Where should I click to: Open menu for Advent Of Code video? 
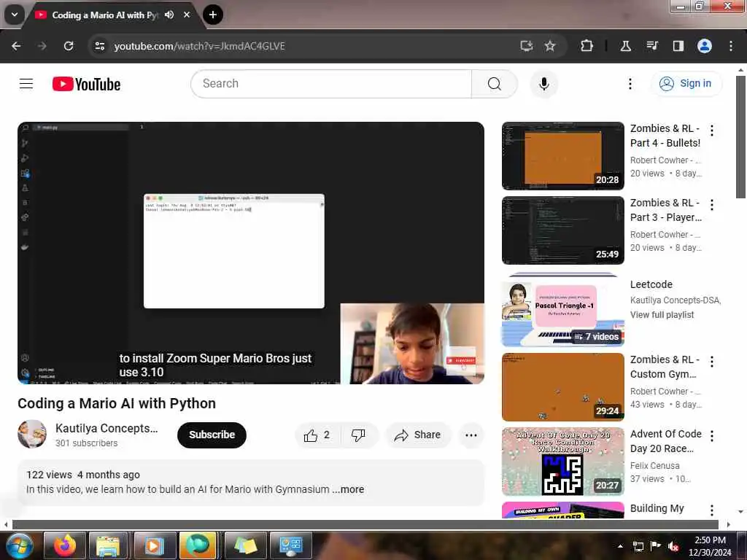coord(712,436)
